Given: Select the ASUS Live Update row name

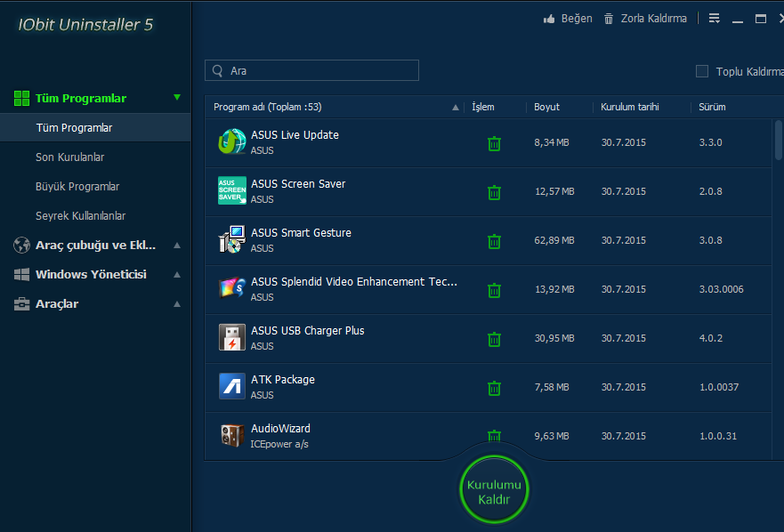Looking at the screenshot, I should click(295, 135).
